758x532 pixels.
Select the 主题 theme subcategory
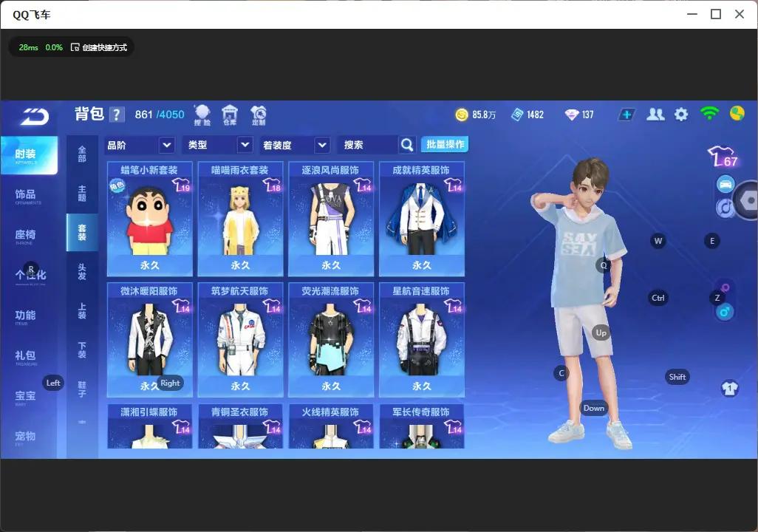coord(82,194)
